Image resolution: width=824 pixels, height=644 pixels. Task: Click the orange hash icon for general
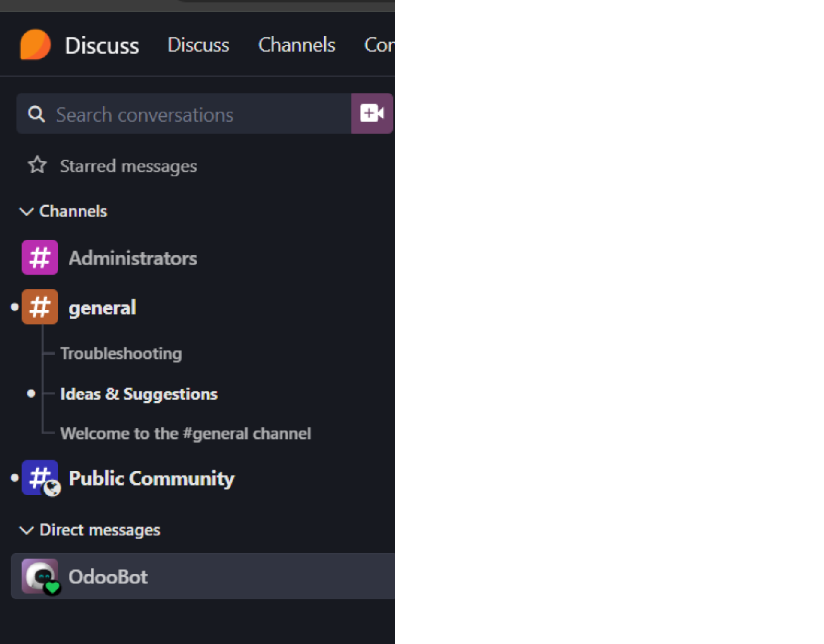click(40, 307)
